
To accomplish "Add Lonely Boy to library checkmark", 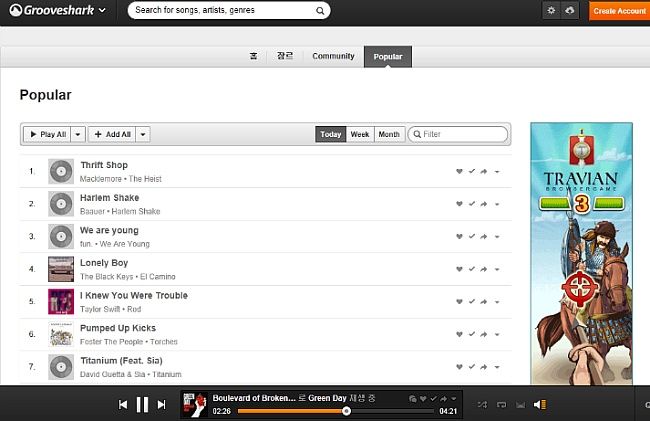I will (x=472, y=269).
